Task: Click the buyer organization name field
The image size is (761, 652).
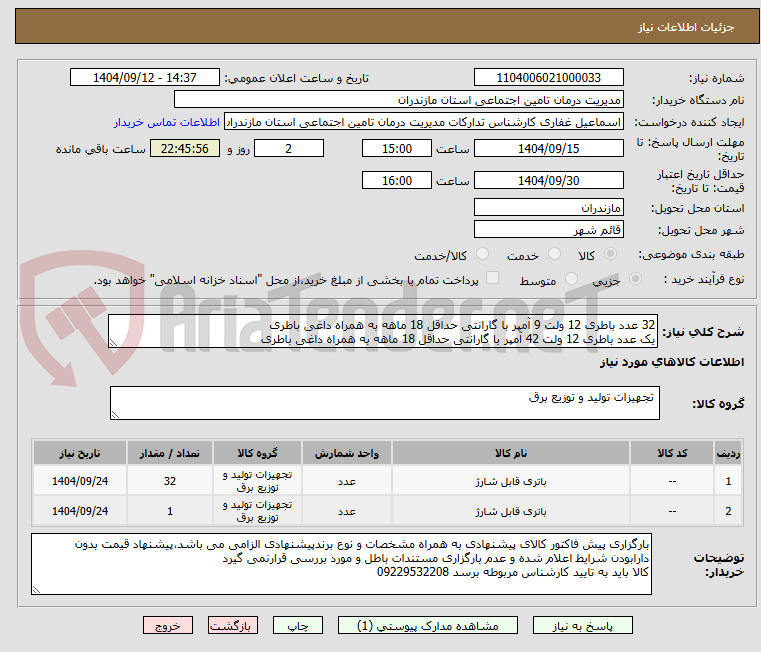Action: pyautogui.click(x=398, y=100)
